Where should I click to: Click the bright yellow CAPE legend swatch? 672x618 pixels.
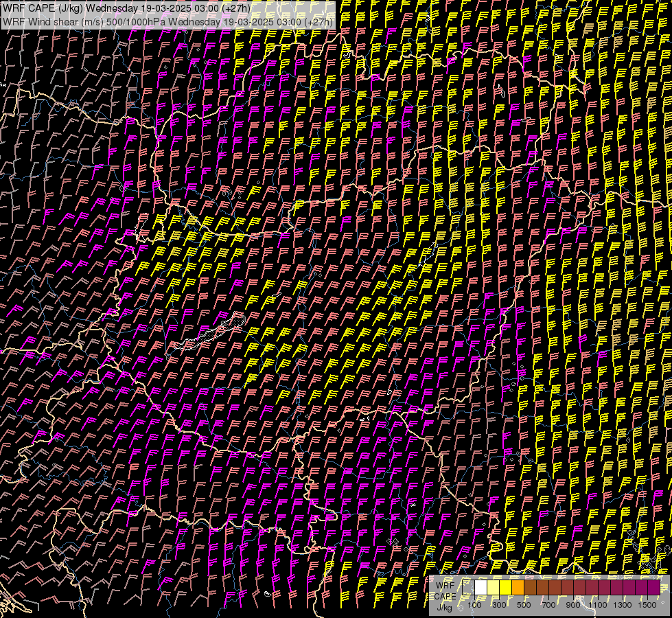click(506, 588)
